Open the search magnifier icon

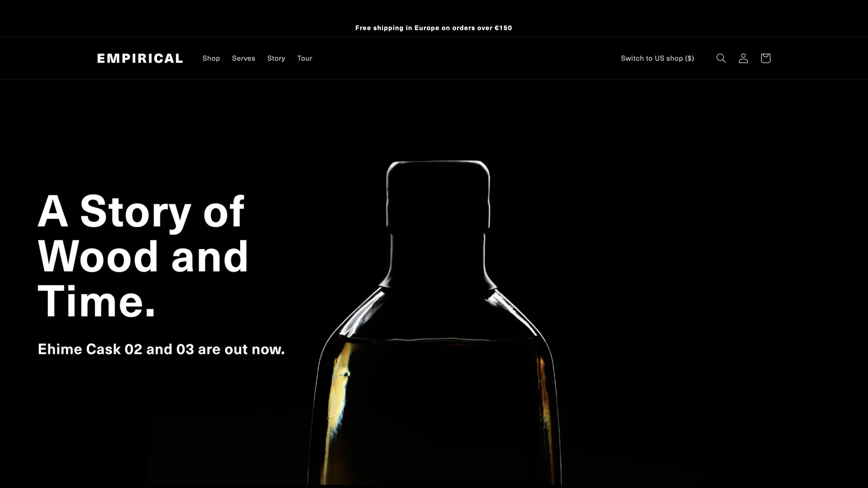(721, 58)
